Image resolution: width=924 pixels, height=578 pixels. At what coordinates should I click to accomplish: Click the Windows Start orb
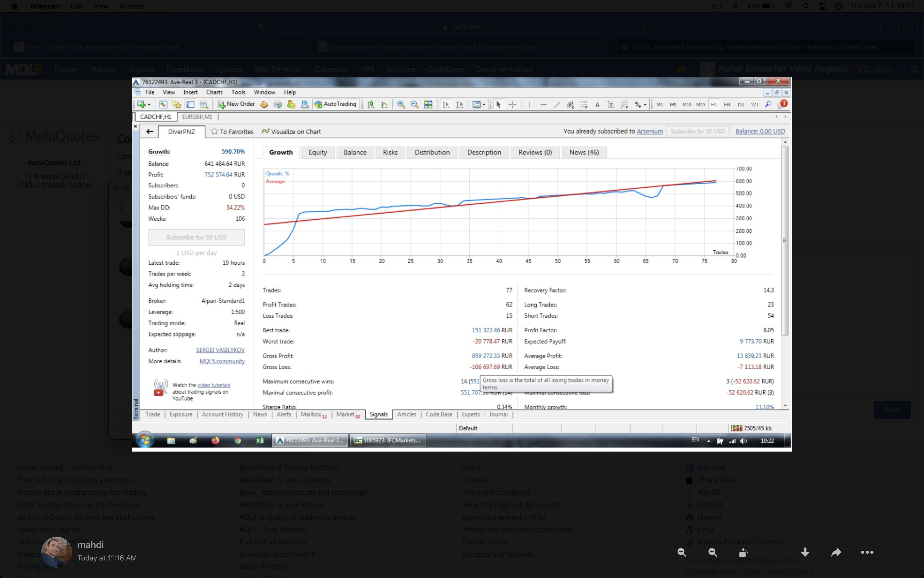pyautogui.click(x=145, y=440)
